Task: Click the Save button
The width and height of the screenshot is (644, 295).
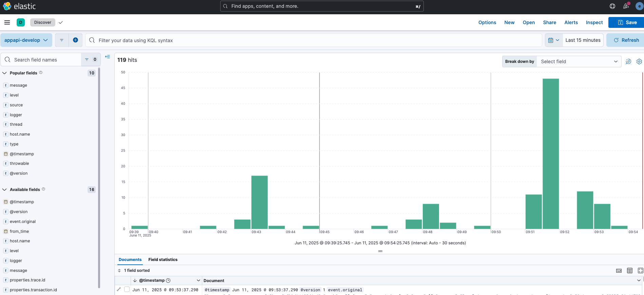Action: point(626,22)
